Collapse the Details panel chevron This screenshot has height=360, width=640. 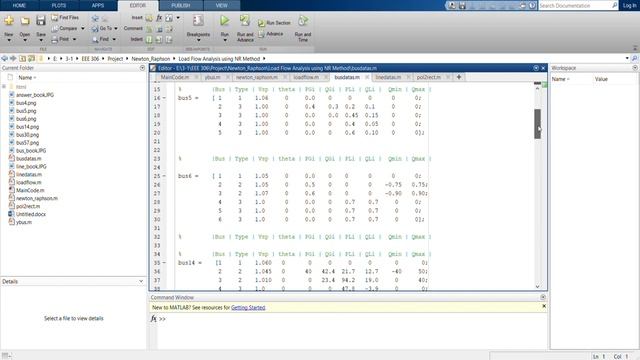pyautogui.click(x=141, y=282)
